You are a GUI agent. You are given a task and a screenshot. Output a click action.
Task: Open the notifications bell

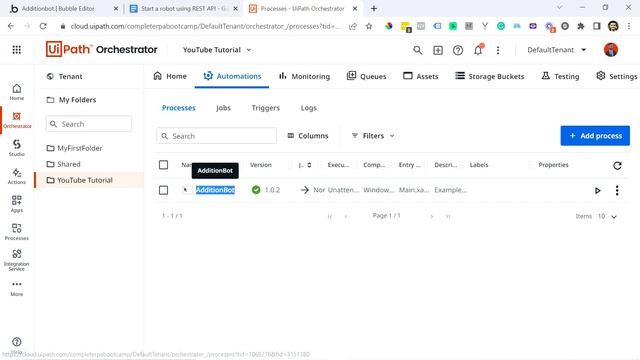(x=478, y=50)
